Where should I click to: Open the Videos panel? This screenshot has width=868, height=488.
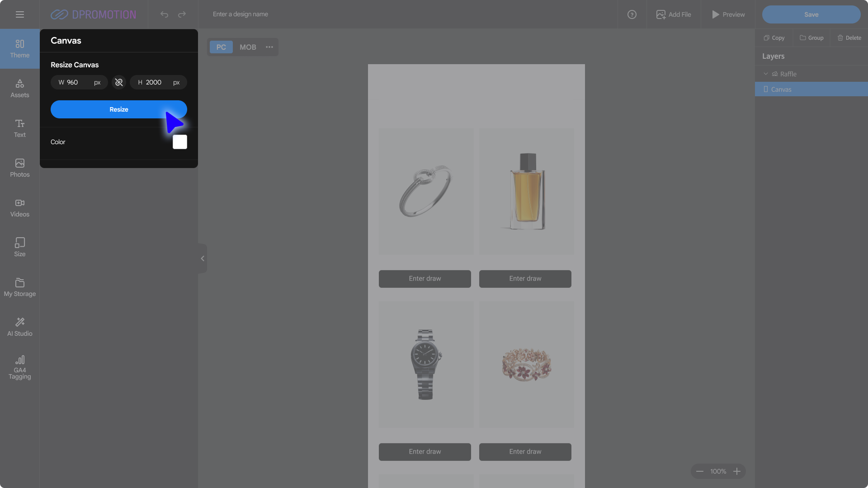coord(19,208)
